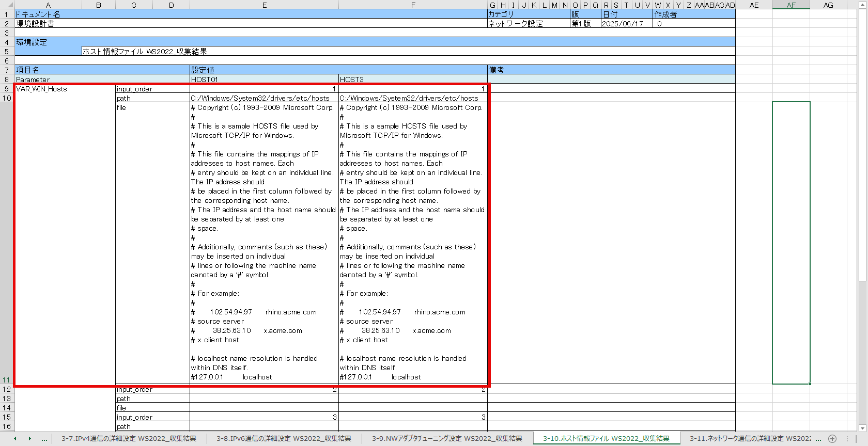Click the new sheet plus button

pyautogui.click(x=832, y=439)
